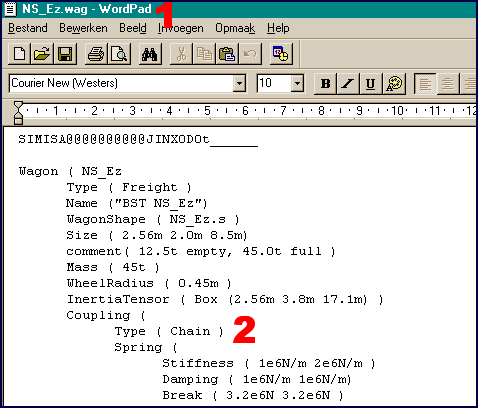Expand the Courier New font dropdown

239,83
